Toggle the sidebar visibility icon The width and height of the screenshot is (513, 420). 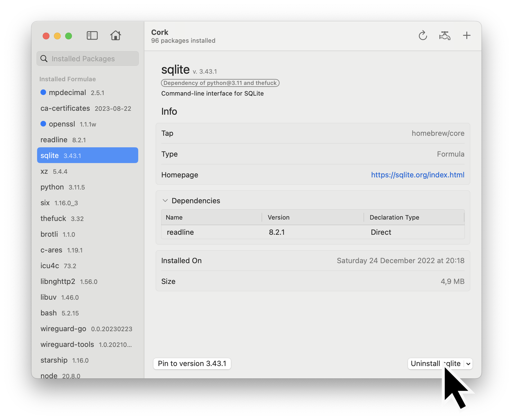tap(92, 36)
